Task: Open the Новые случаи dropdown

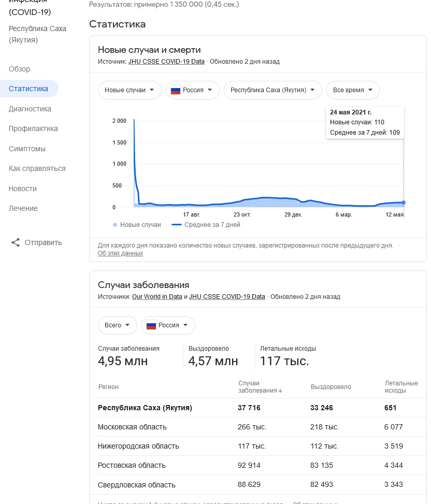Action: coord(129,90)
